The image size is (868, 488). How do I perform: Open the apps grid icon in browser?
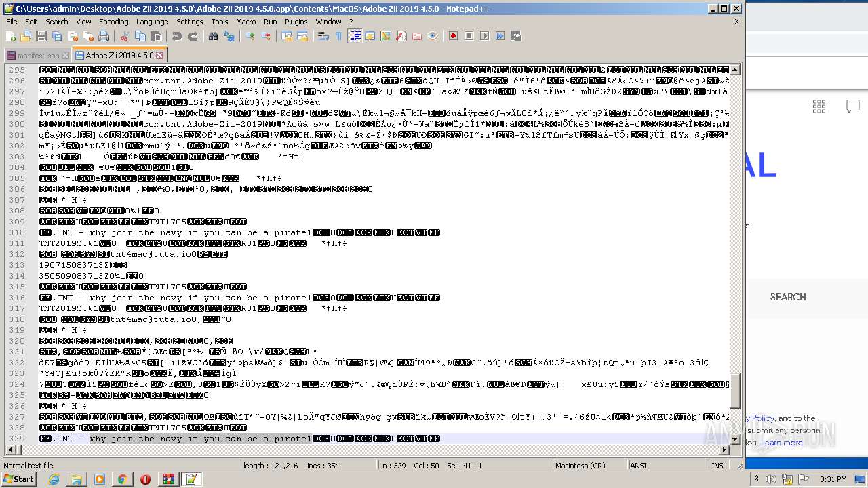[x=819, y=106]
